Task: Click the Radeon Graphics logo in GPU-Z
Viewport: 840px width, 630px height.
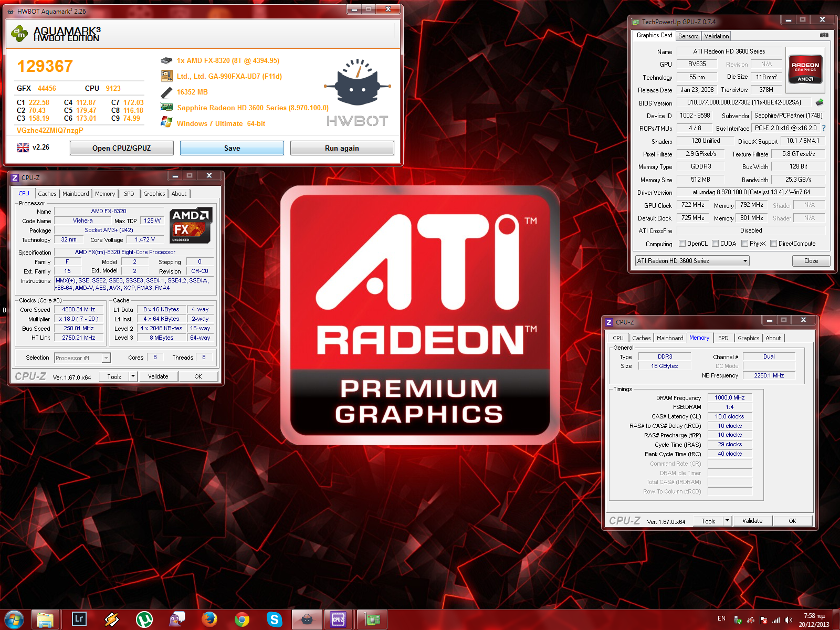Action: tap(805, 70)
